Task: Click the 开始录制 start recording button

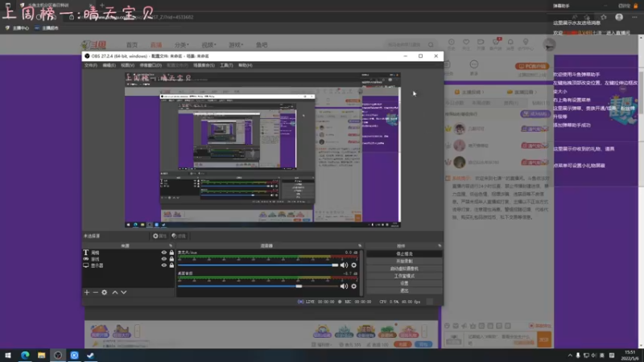Action: pyautogui.click(x=404, y=261)
